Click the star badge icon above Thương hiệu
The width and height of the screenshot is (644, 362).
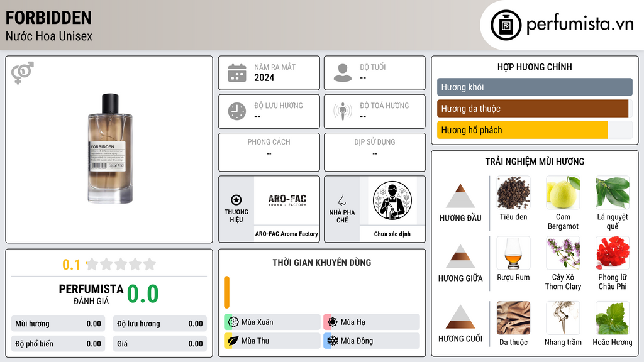pyautogui.click(x=236, y=200)
